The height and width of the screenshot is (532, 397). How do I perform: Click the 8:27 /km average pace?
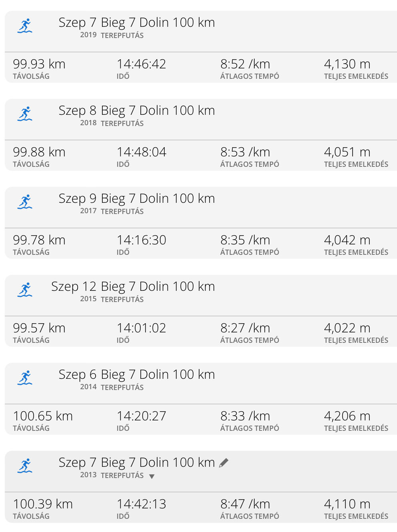pyautogui.click(x=245, y=328)
